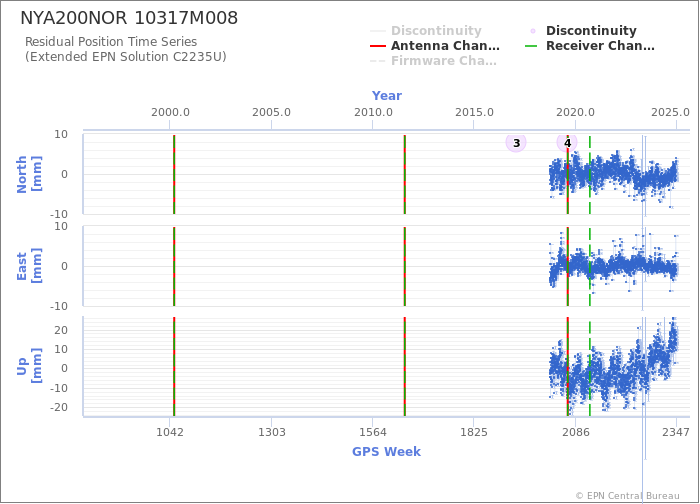Click the East [mm] axis label
Viewport: 700px width, 504px height.
point(29,266)
